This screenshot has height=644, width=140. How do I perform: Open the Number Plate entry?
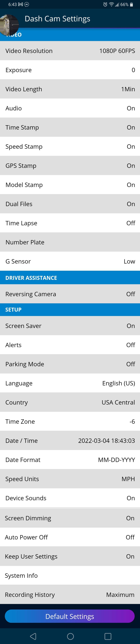pyautogui.click(x=70, y=242)
